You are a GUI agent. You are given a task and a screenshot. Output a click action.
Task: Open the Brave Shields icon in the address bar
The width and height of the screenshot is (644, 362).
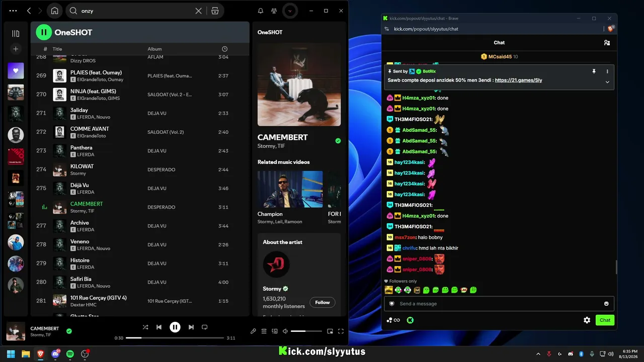[x=611, y=29]
